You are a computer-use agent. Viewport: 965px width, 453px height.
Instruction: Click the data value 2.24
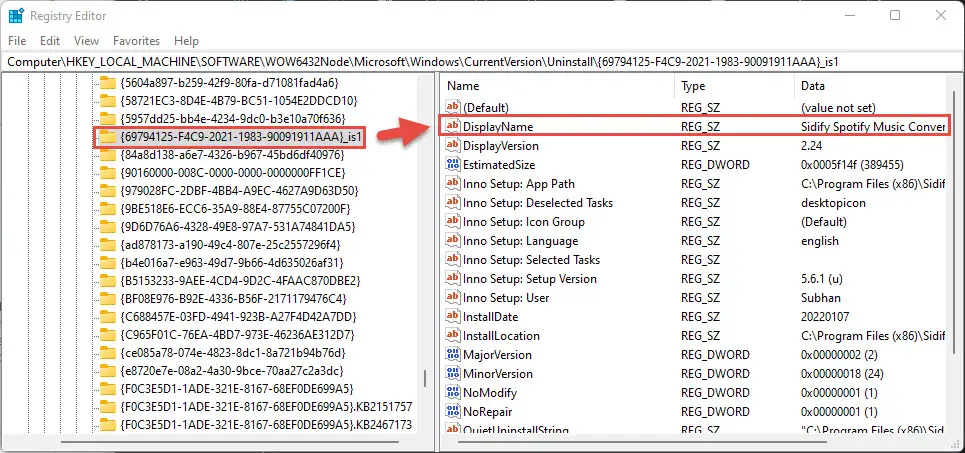coord(811,145)
